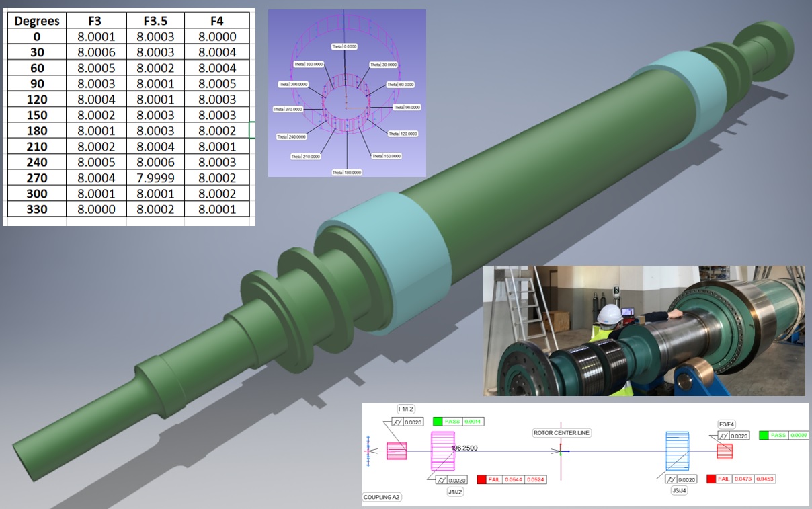Select the runout symbol in F1/F2 tolerance frame

[x=398, y=422]
